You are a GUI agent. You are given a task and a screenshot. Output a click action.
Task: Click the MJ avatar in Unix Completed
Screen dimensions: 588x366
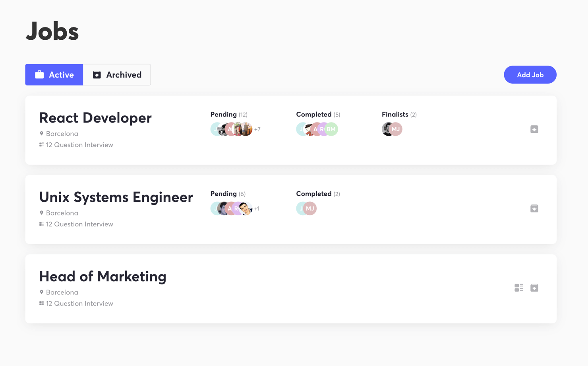click(x=311, y=208)
